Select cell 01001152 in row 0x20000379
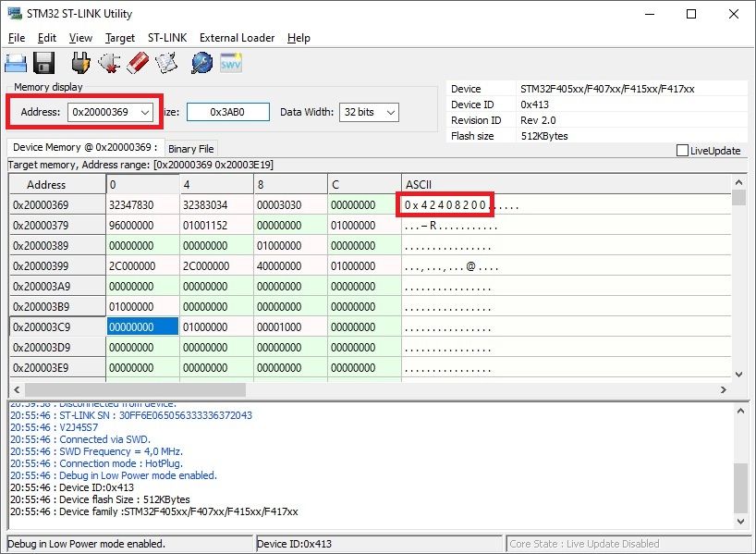 click(216, 225)
